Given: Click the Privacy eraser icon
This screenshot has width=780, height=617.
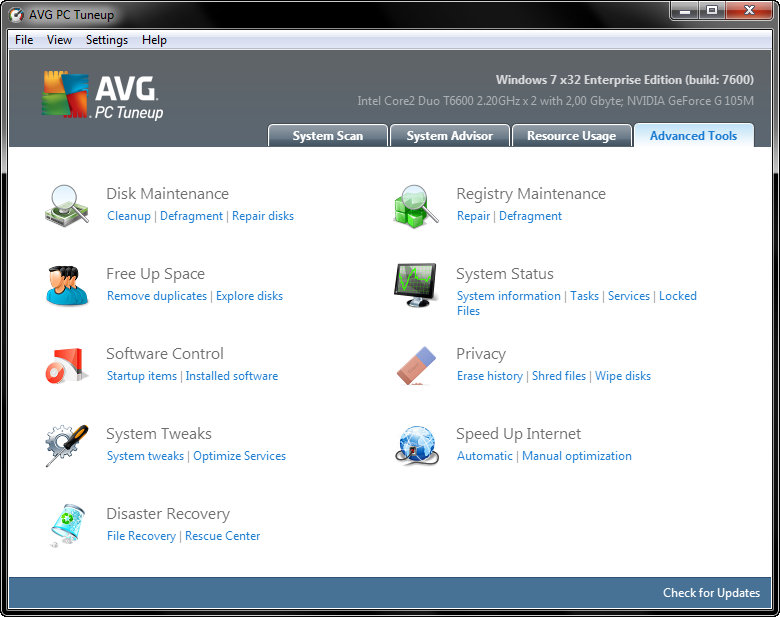Looking at the screenshot, I should point(416,366).
